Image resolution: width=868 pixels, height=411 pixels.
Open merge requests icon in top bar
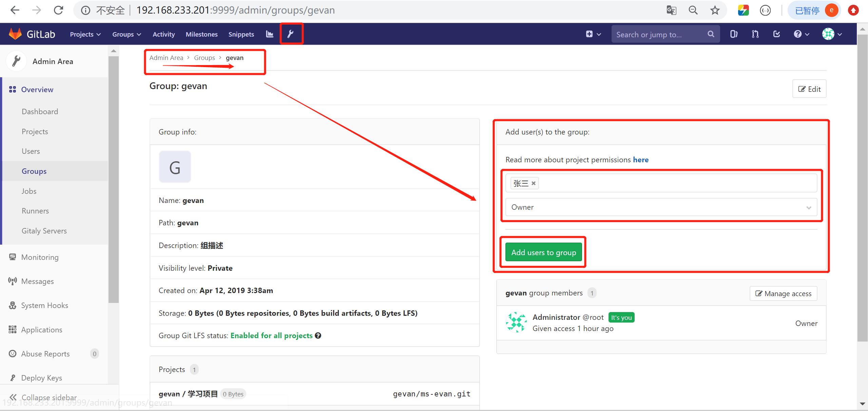(755, 34)
